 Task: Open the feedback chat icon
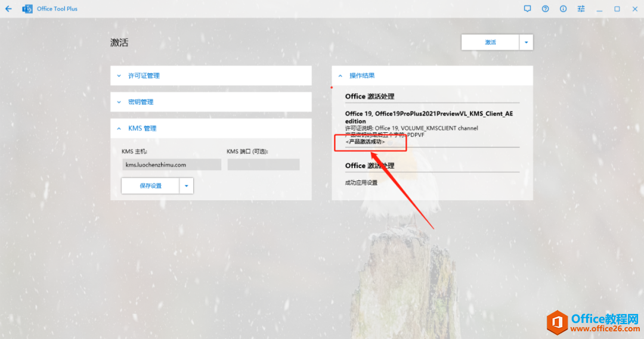[x=527, y=8]
